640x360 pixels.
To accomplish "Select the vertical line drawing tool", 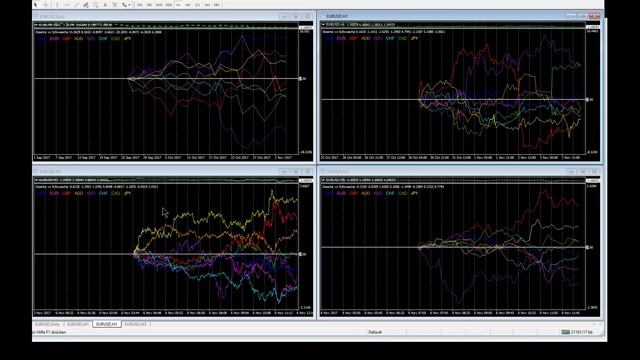I will coord(57,5).
